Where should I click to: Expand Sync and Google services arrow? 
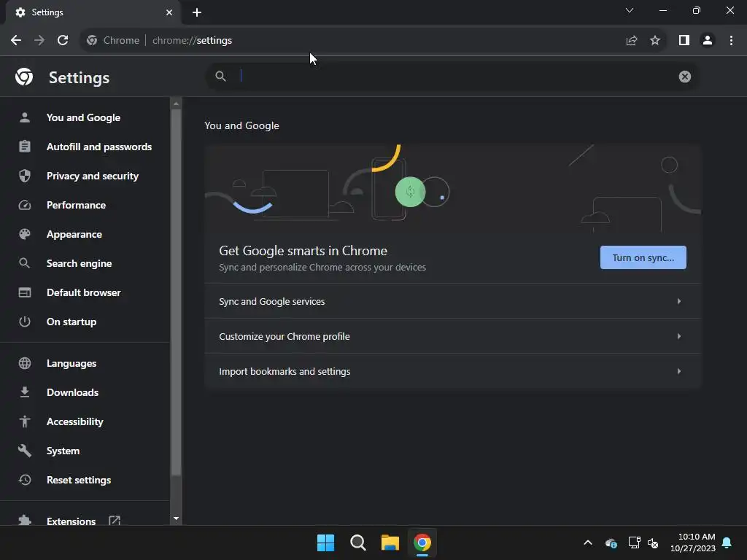(679, 301)
